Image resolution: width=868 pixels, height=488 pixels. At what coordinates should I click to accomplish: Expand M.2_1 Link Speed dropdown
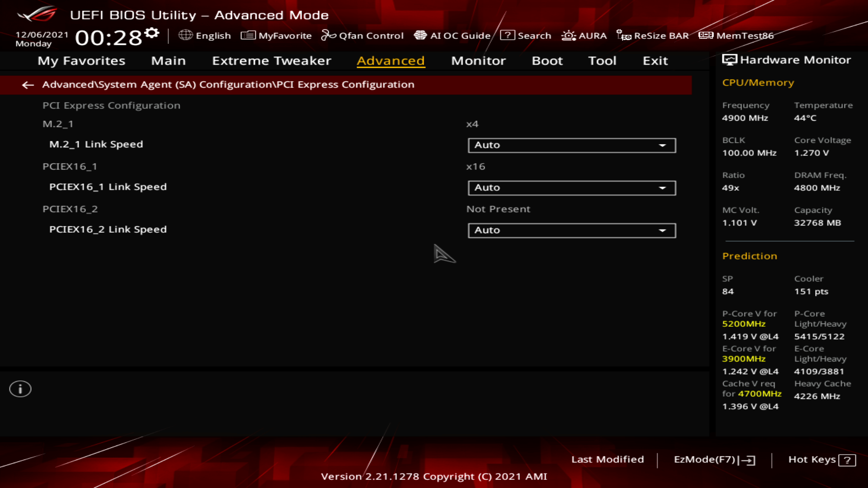[x=572, y=145]
